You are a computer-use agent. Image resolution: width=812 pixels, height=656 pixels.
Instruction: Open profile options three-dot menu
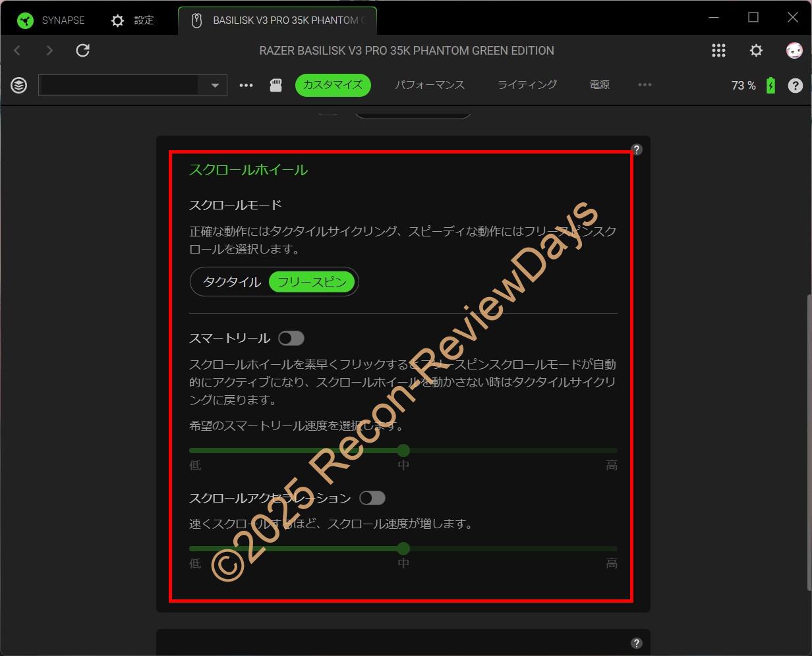click(x=246, y=85)
